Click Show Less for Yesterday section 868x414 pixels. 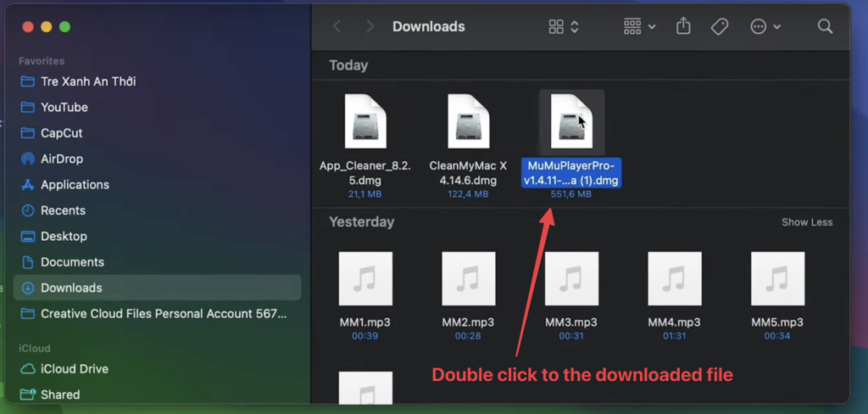coord(806,222)
